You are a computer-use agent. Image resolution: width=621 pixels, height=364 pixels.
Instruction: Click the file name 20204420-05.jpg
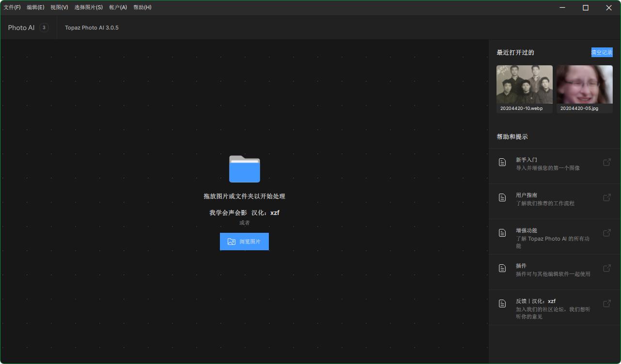point(579,108)
